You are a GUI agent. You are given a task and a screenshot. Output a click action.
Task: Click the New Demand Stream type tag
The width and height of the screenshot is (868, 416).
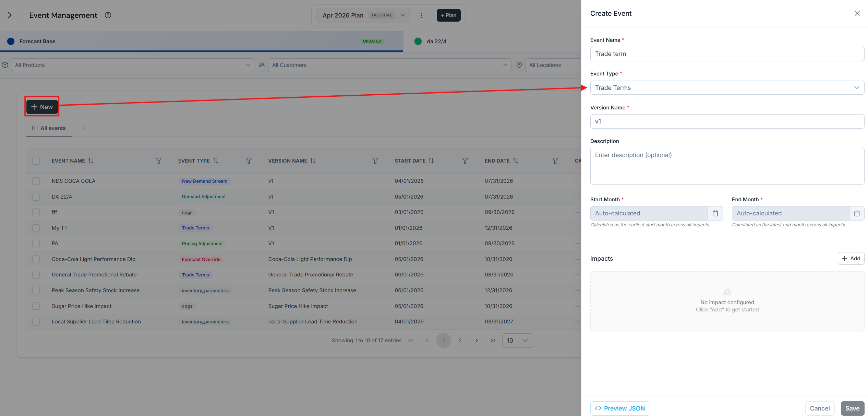click(205, 181)
